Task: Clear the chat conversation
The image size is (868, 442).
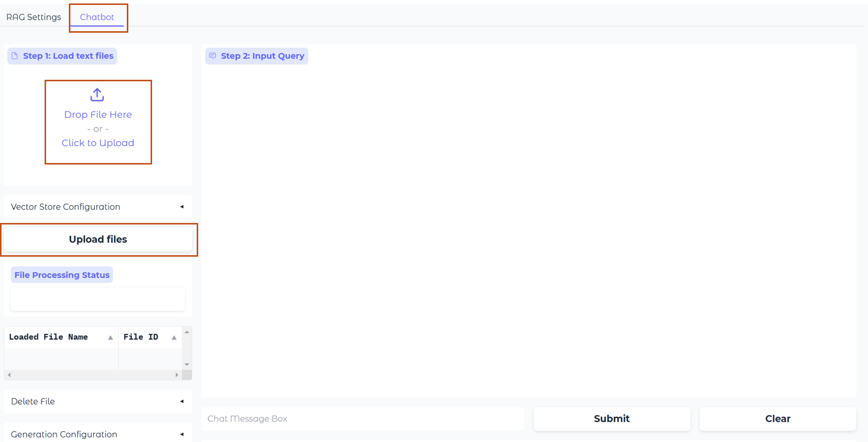Action: click(x=777, y=419)
